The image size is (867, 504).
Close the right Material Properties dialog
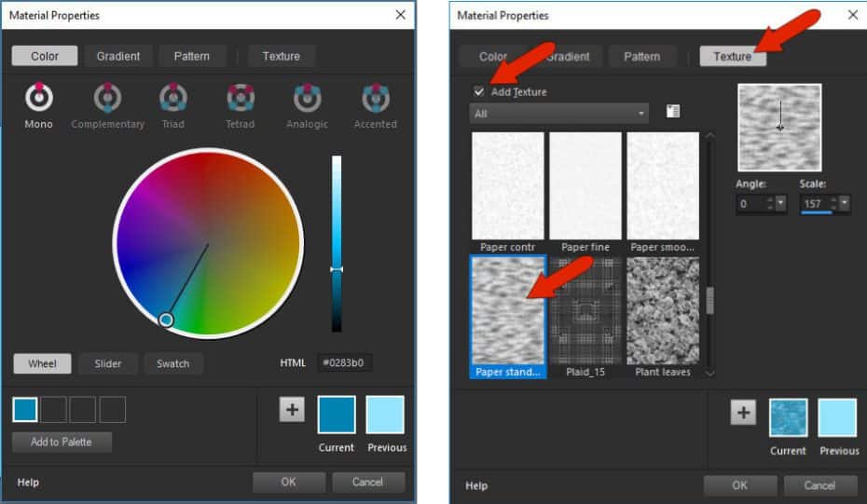click(853, 15)
